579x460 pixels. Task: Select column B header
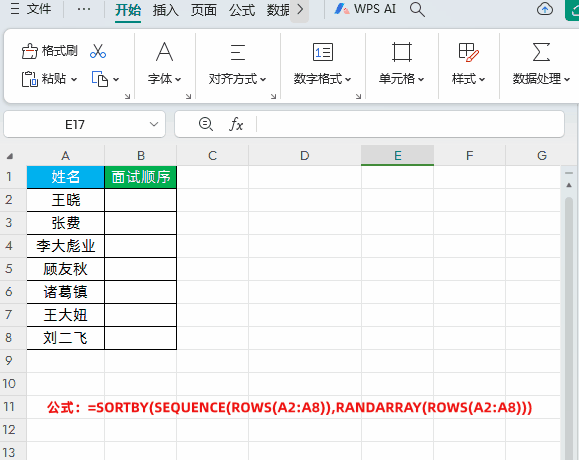click(x=141, y=155)
